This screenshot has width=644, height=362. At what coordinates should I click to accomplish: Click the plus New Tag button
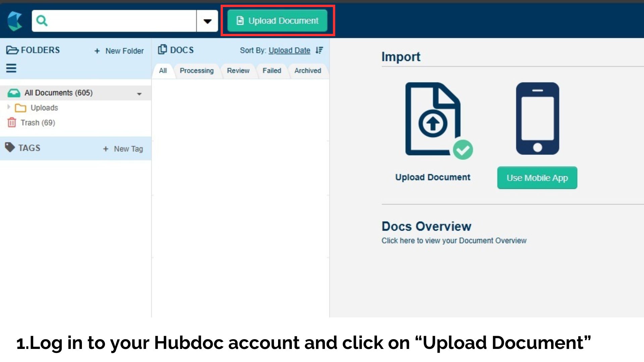(x=123, y=149)
